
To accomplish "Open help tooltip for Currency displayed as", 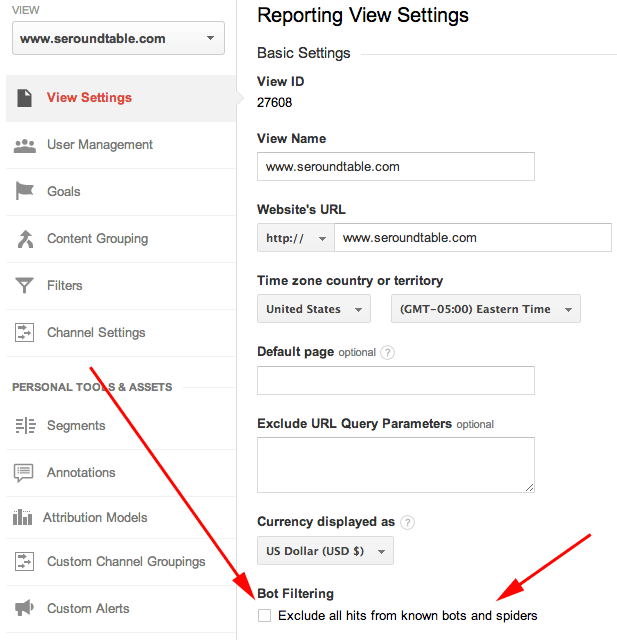I will [407, 522].
